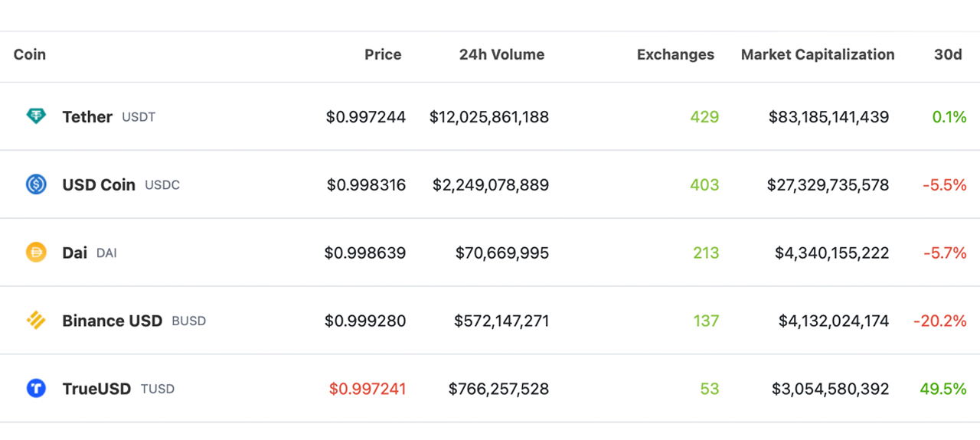
Task: Open the TrueUSD name link
Action: 96,389
